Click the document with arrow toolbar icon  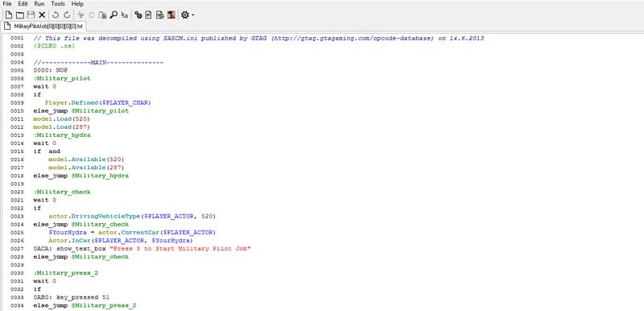click(x=160, y=15)
